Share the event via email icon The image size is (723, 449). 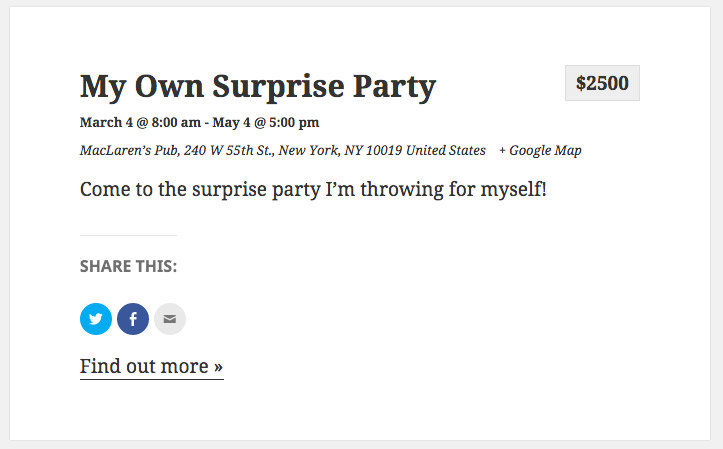170,319
